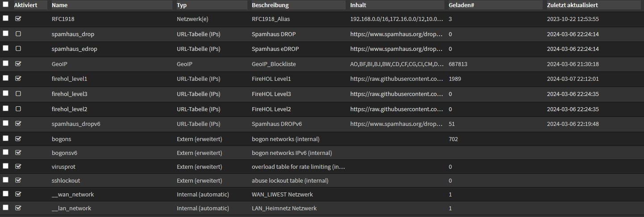The height and width of the screenshot is (217, 644).
Task: Toggle the enabled icon for RFC1918
Action: [18, 19]
